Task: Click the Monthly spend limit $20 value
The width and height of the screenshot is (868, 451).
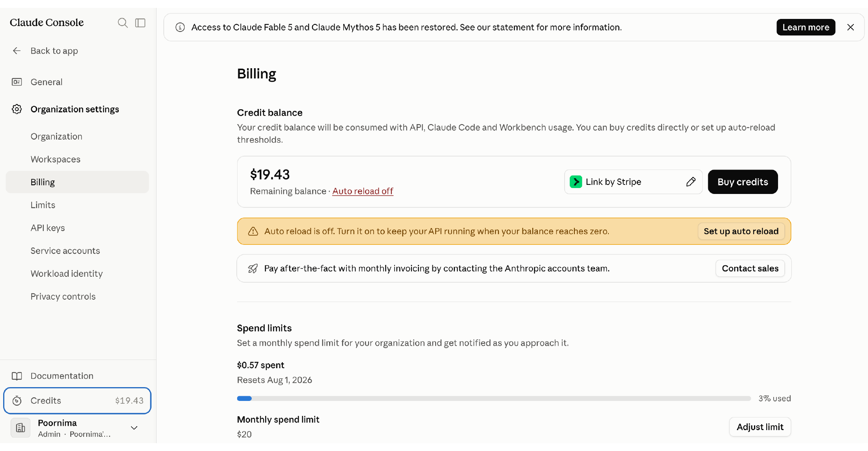Action: coord(244,434)
